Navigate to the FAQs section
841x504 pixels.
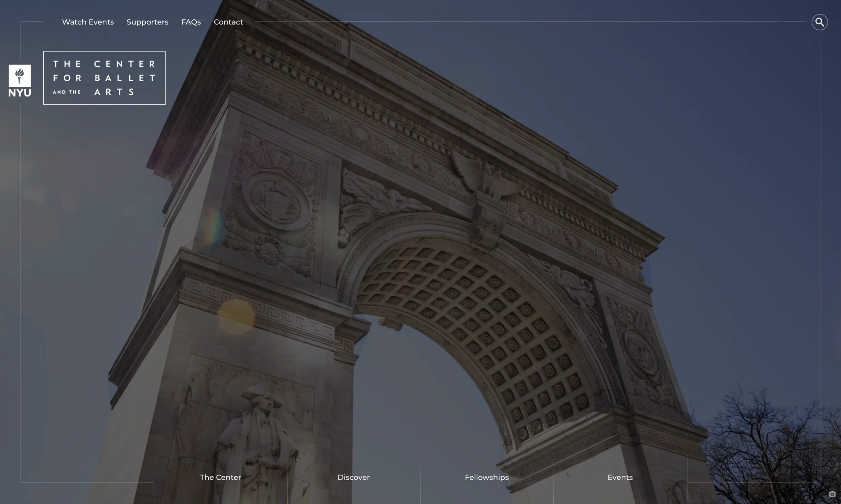191,22
